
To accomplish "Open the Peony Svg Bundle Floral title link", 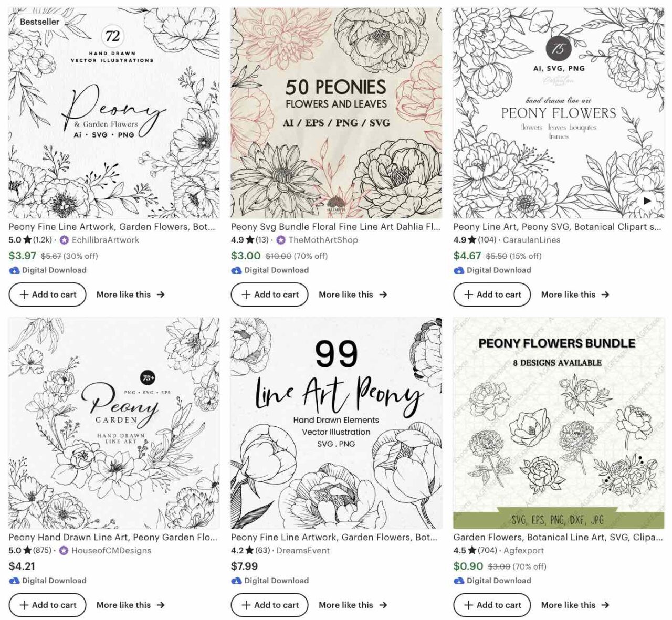I will click(335, 227).
